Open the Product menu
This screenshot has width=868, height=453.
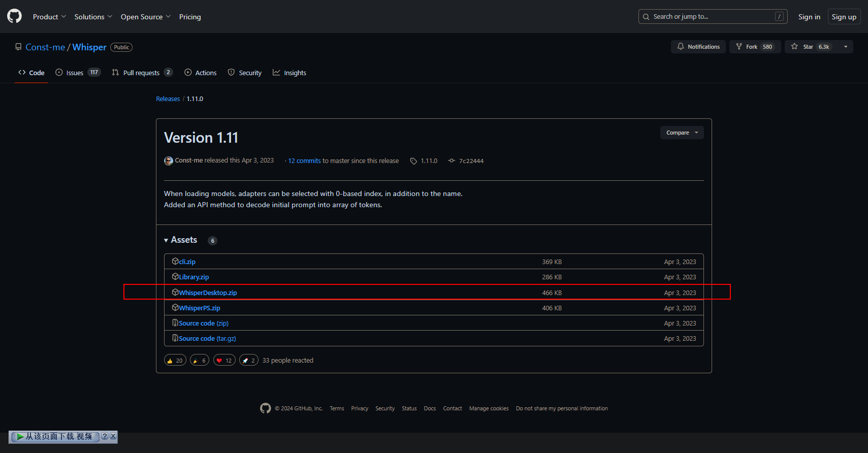49,17
